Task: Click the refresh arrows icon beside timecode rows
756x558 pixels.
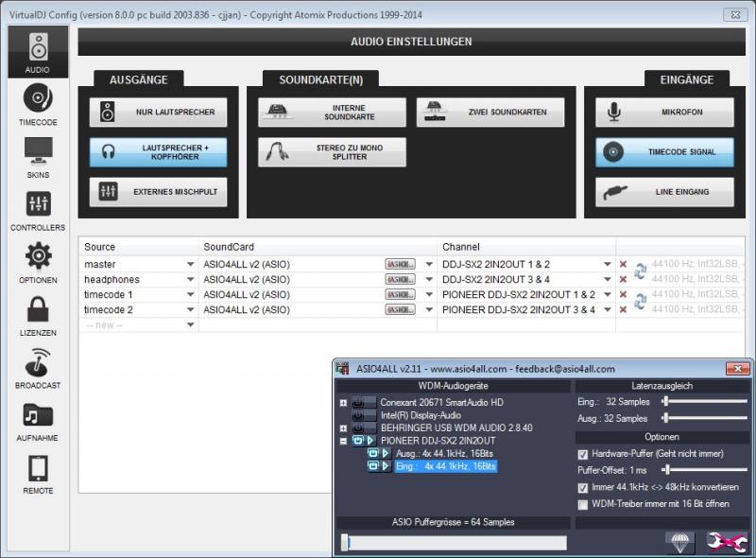Action: (x=641, y=301)
